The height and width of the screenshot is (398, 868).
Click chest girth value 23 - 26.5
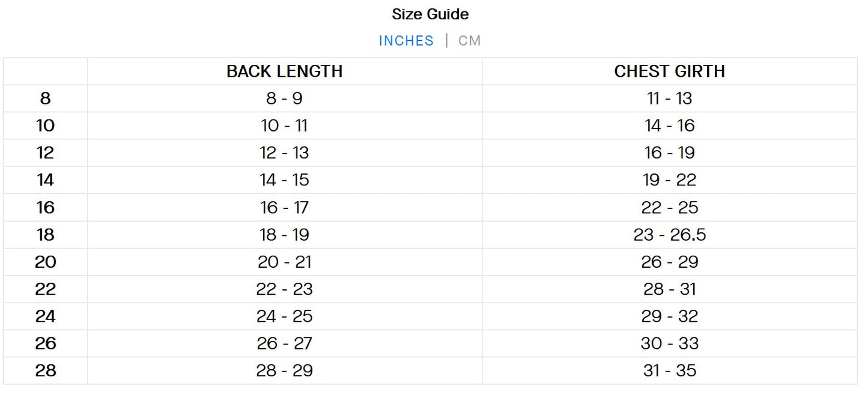point(669,235)
